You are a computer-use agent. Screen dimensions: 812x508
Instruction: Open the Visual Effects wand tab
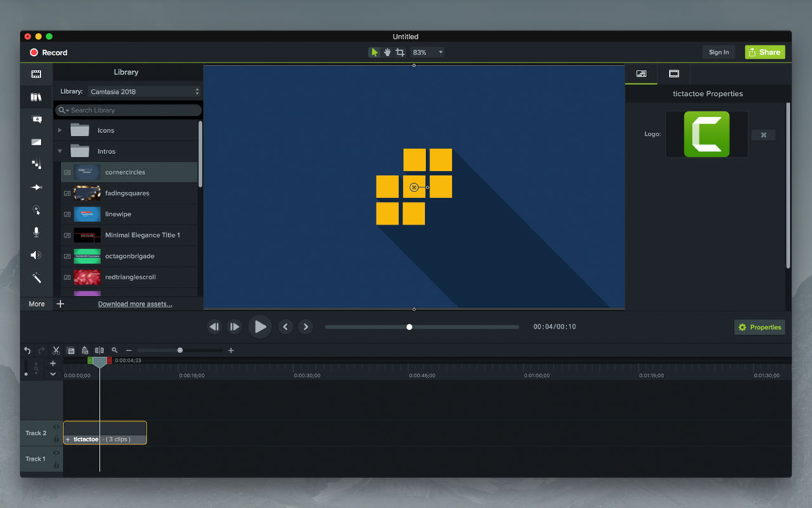(36, 277)
